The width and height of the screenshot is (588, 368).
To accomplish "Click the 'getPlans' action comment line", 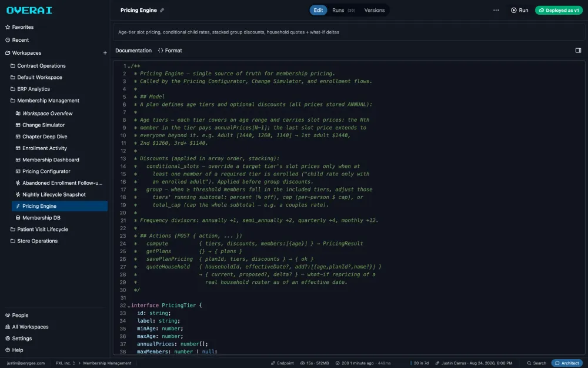I will (x=188, y=251).
